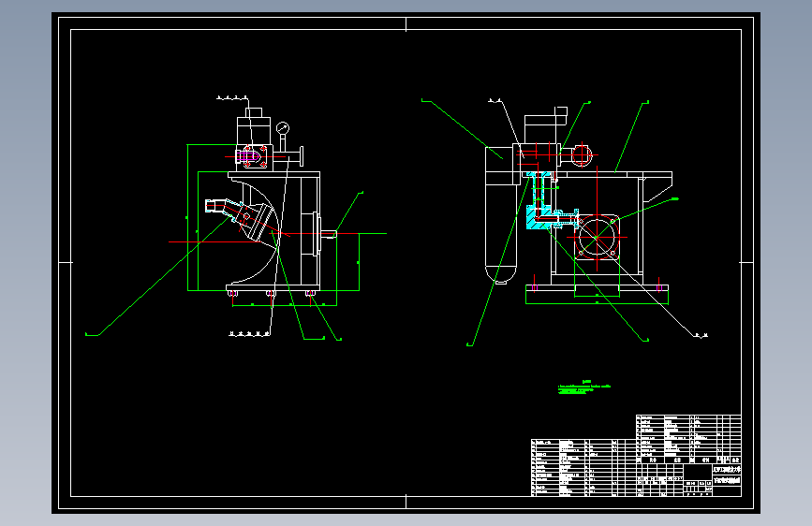This screenshot has height=526, width=812.
Task: Click the institution name cell in title block
Action: coord(727,471)
